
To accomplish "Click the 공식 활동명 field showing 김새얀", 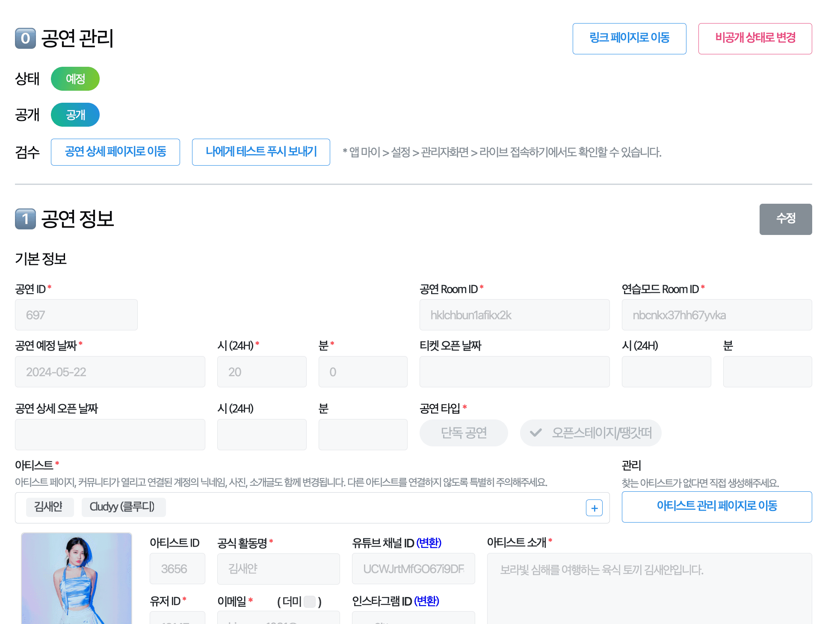I will tap(278, 568).
